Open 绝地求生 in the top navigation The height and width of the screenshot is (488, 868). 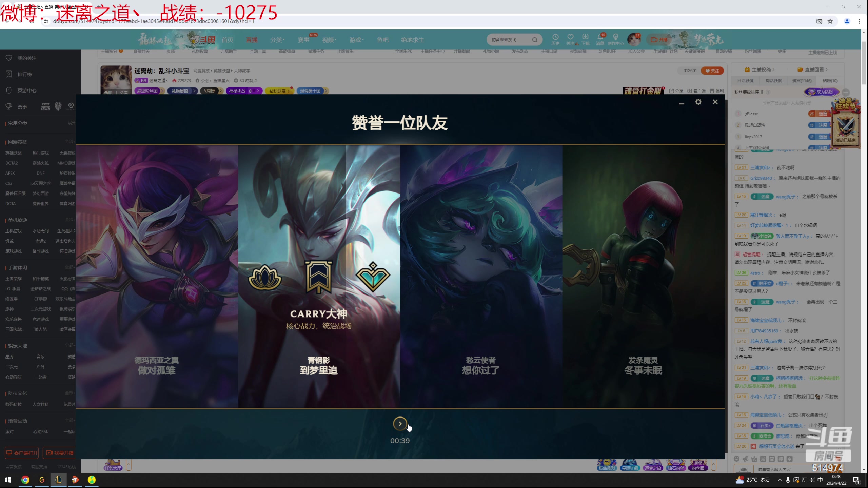pos(412,40)
